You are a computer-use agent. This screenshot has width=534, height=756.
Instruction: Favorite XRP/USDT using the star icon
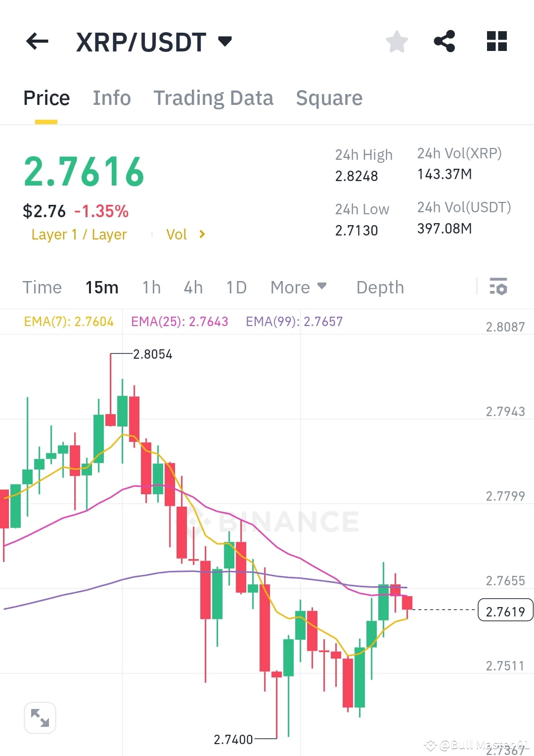(397, 42)
